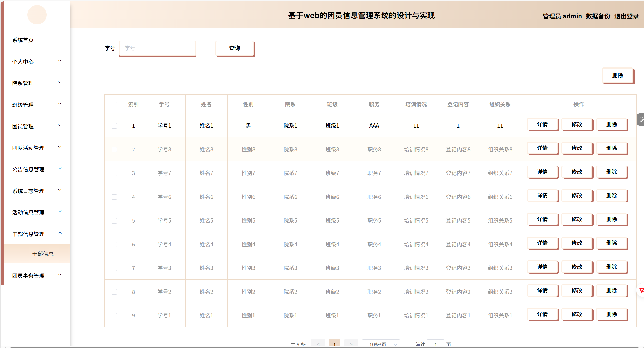The image size is (644, 348).
Task: Toggle the select-all checkbox in table header
Action: [114, 104]
